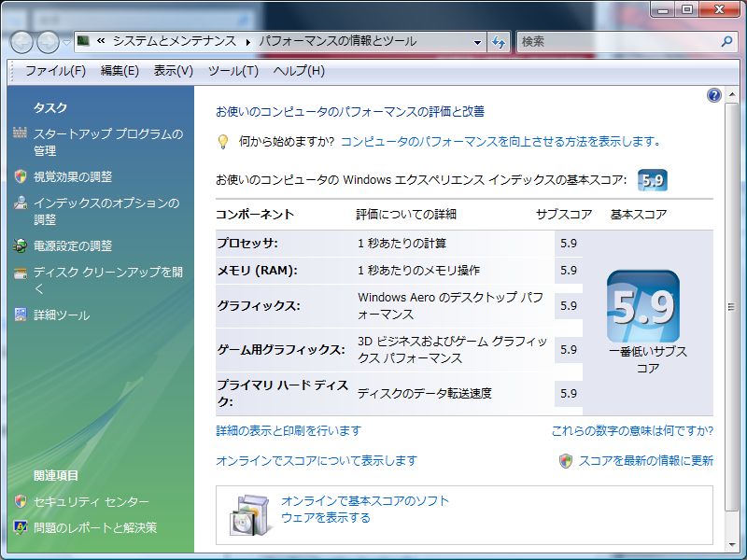Open コンピュータのパフォーマンスを向上させる方法 link
This screenshot has width=747, height=560.
tap(500, 142)
